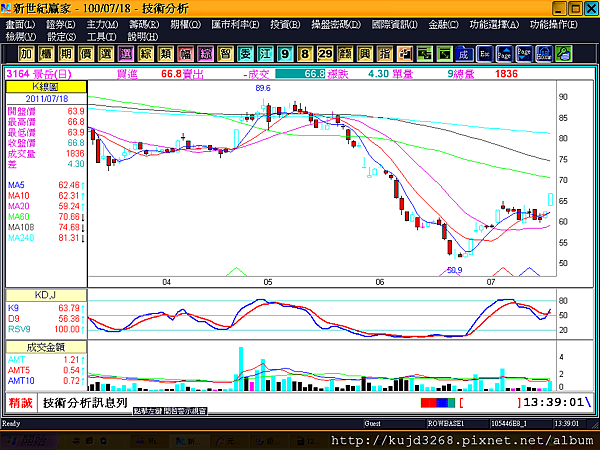The image size is (600, 450).
Task: Open the 期權(O) menu
Action: (x=186, y=24)
